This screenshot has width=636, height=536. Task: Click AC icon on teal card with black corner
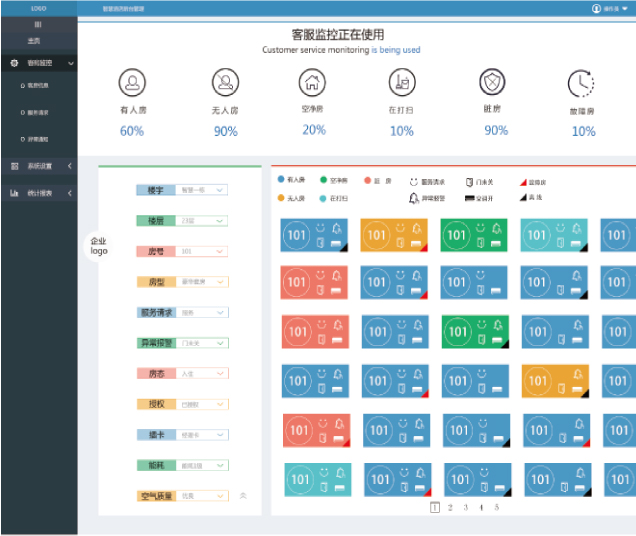[576, 244]
